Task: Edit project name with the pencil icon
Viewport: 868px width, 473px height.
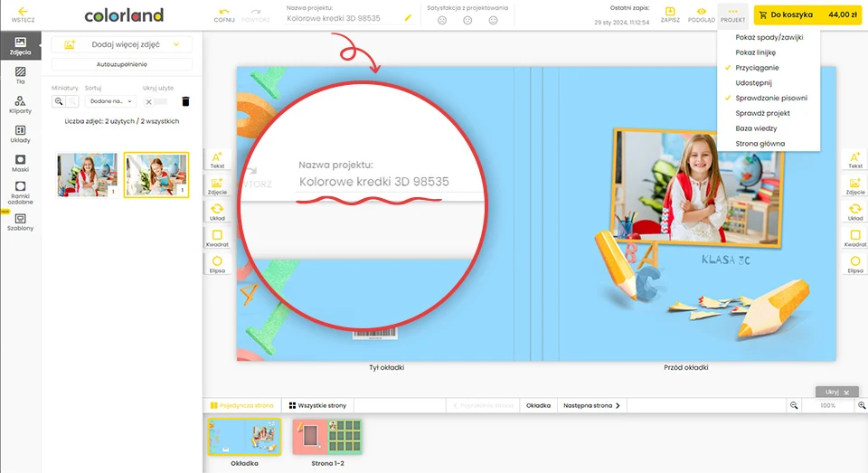Action: coord(408,18)
